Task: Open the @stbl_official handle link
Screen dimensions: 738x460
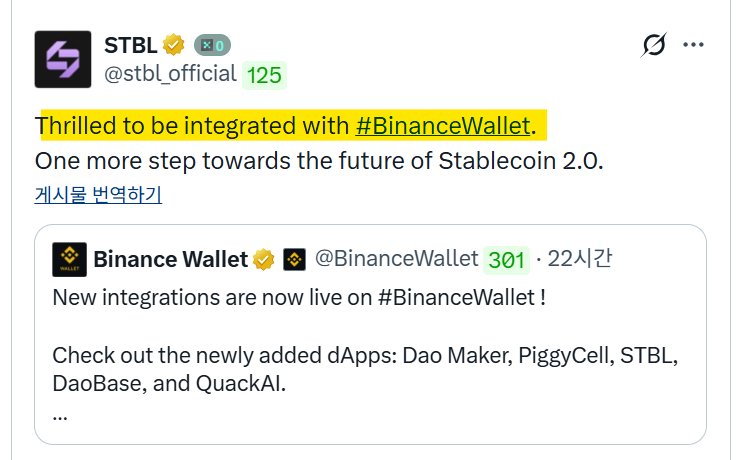Action: (170, 73)
